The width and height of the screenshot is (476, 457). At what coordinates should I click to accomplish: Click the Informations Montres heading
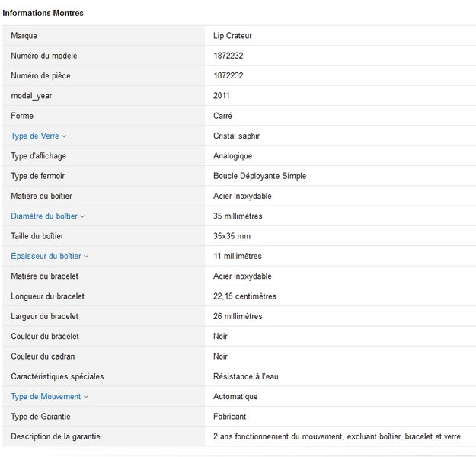pyautogui.click(x=43, y=13)
